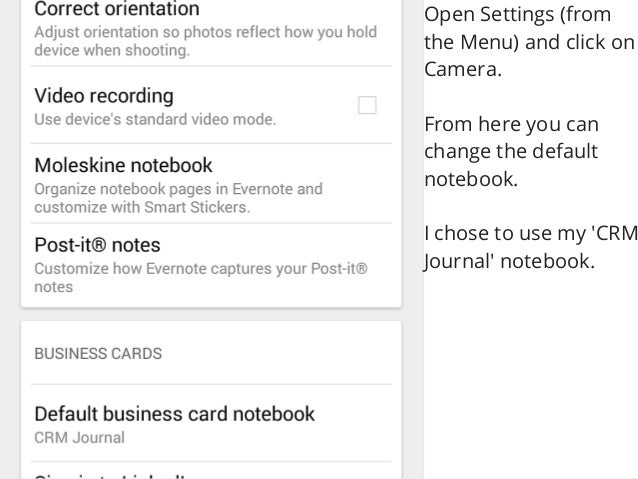This screenshot has width=638, height=479.
Task: Open Default business card notebook chooser
Action: (x=211, y=424)
